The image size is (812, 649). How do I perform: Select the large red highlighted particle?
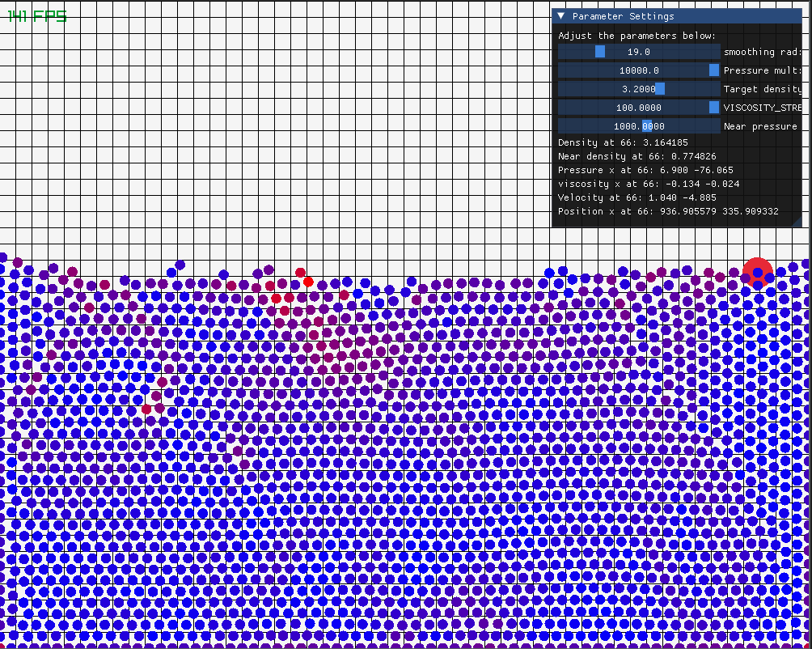tap(758, 273)
